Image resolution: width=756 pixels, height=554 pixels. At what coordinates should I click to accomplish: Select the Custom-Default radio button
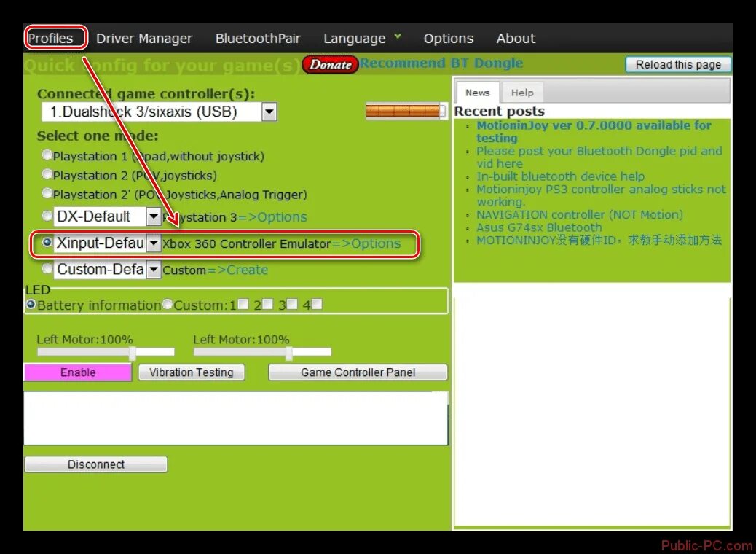[x=47, y=268]
